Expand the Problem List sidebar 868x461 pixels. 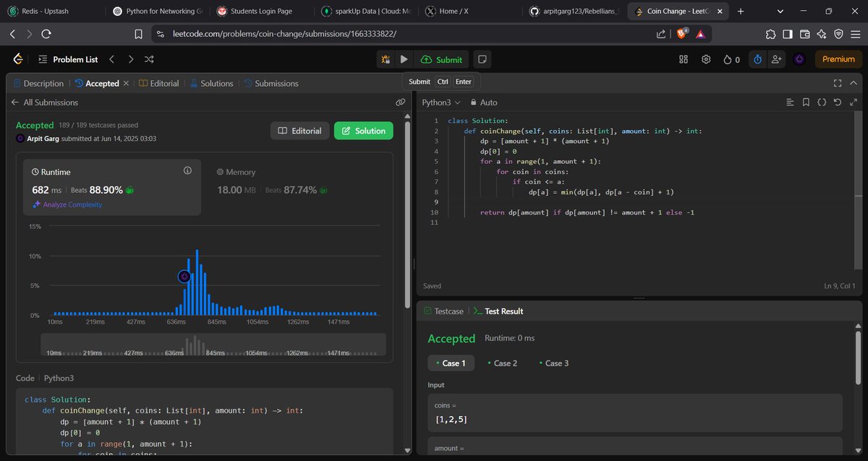68,59
